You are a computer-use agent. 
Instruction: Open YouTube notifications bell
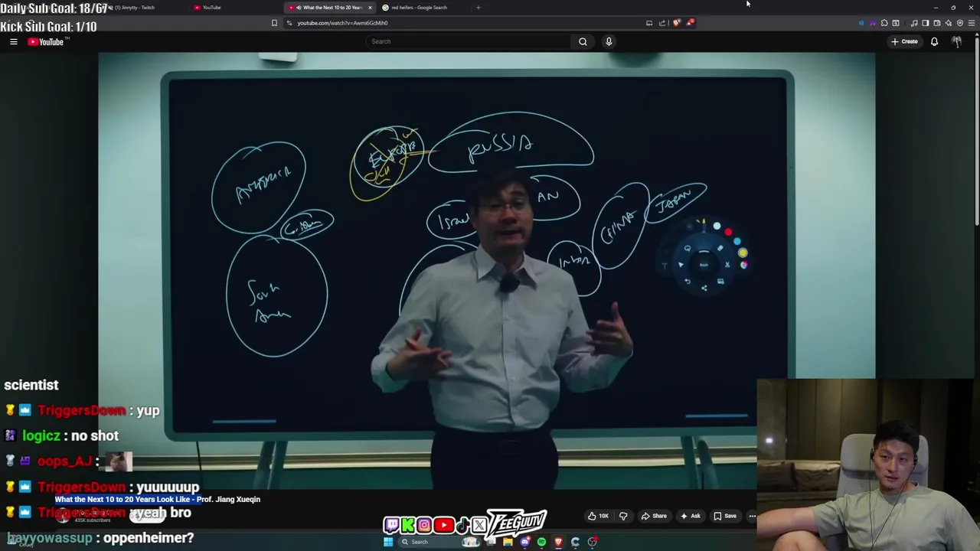(934, 41)
